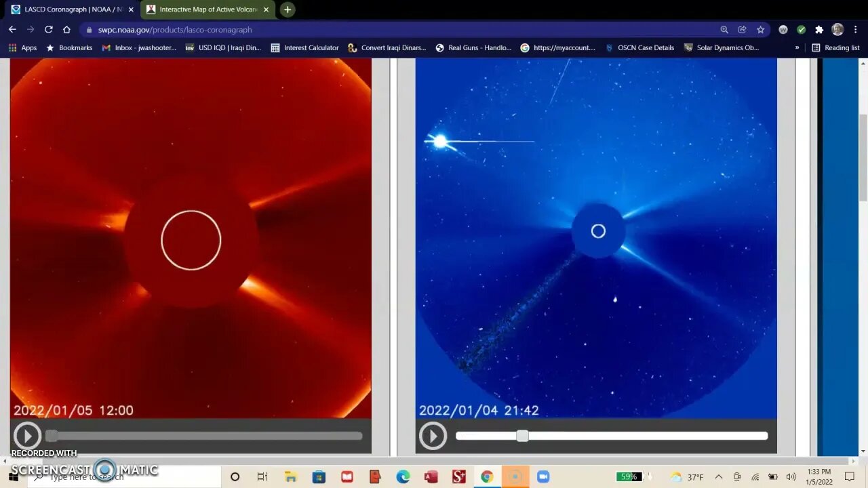Viewport: 868px width, 488px height.
Task: Open the Screencast-O-Matic recorder taskbar icon
Action: (x=515, y=476)
